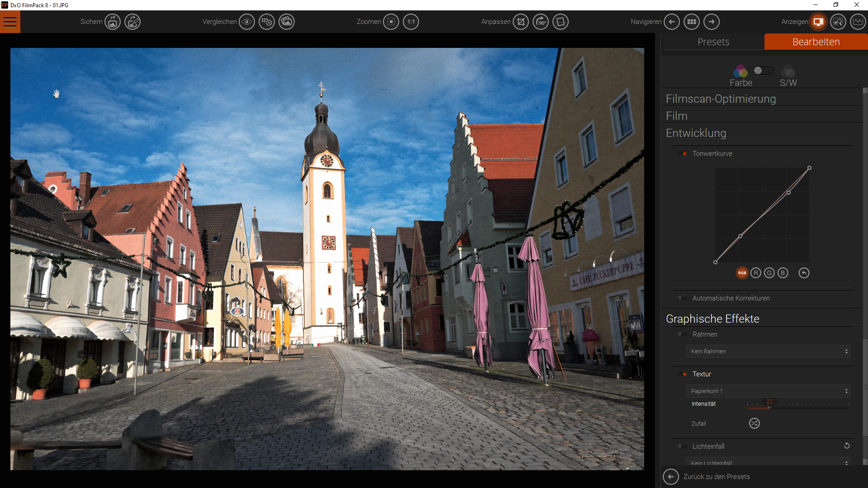
Task: Select the crop tool icon
Action: pyautogui.click(x=521, y=22)
